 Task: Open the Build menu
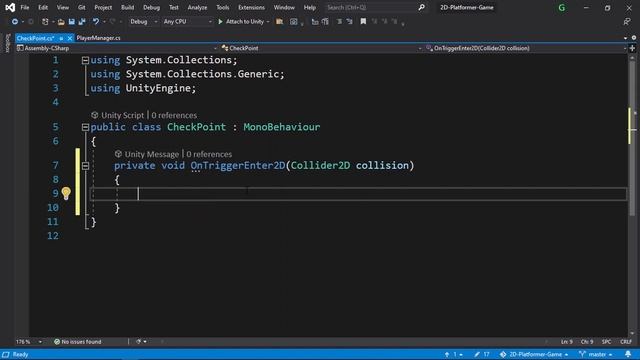pyautogui.click(x=127, y=7)
